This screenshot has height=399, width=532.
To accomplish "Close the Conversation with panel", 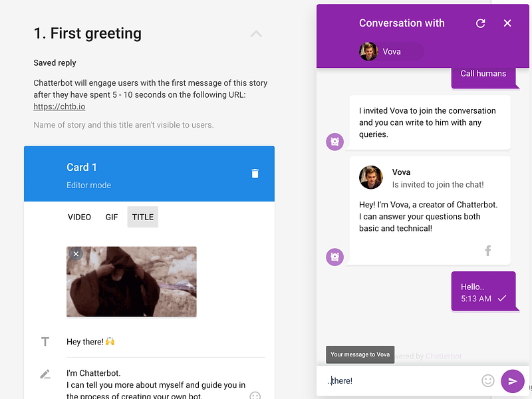I will (x=507, y=23).
